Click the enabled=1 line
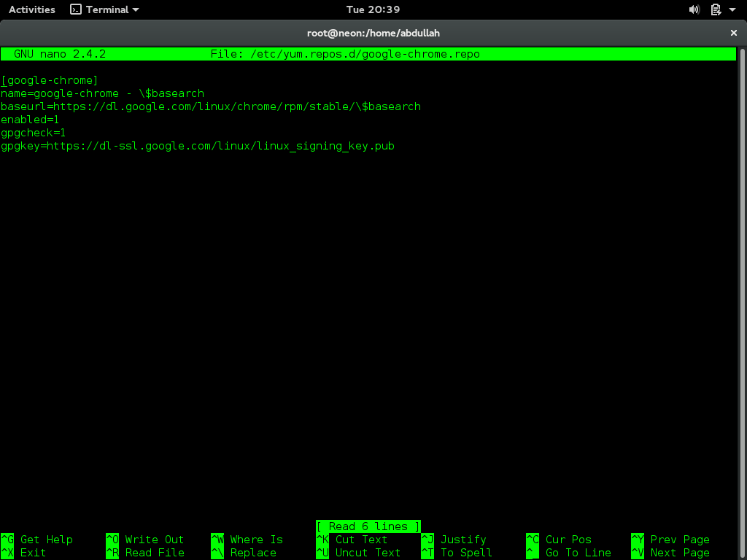 (x=30, y=120)
